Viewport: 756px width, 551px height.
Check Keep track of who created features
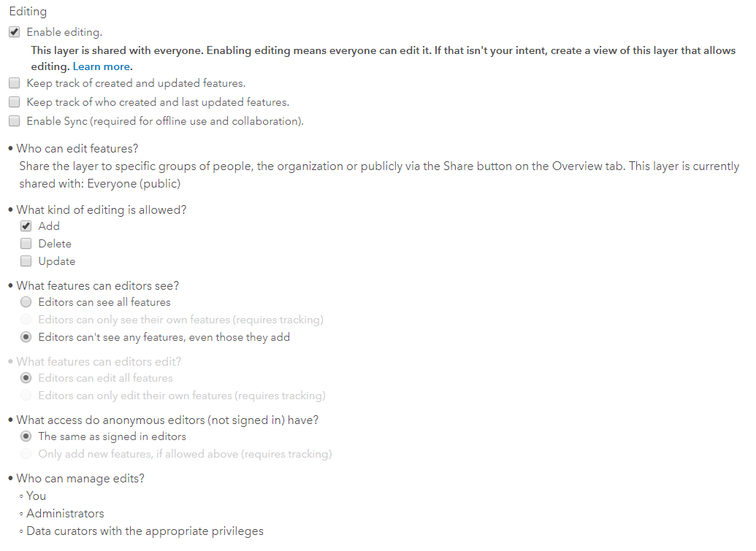(x=15, y=102)
